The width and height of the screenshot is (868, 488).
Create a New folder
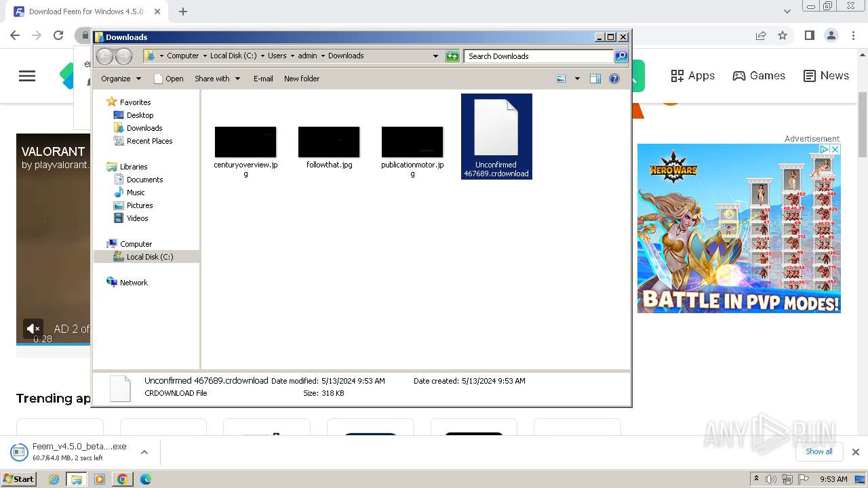click(x=302, y=79)
